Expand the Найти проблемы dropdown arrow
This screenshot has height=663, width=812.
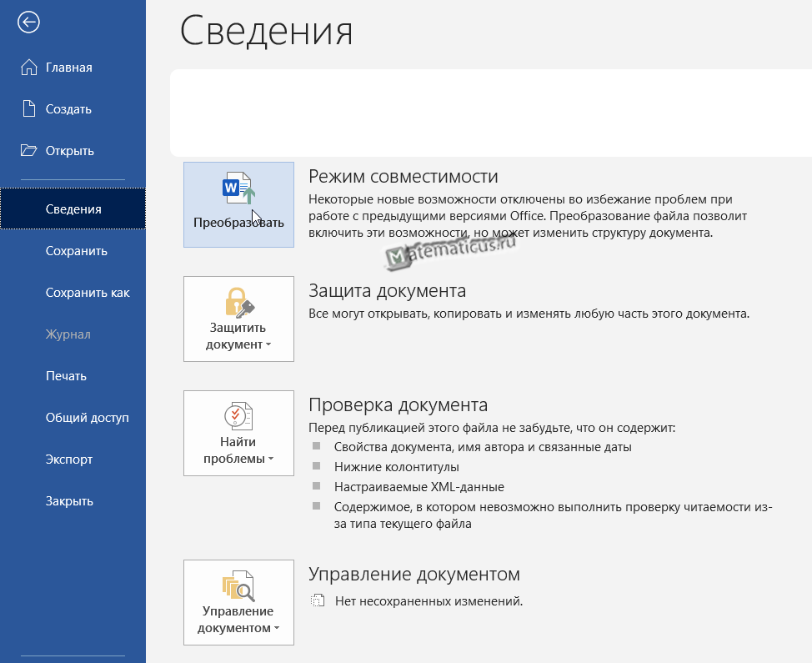click(271, 460)
